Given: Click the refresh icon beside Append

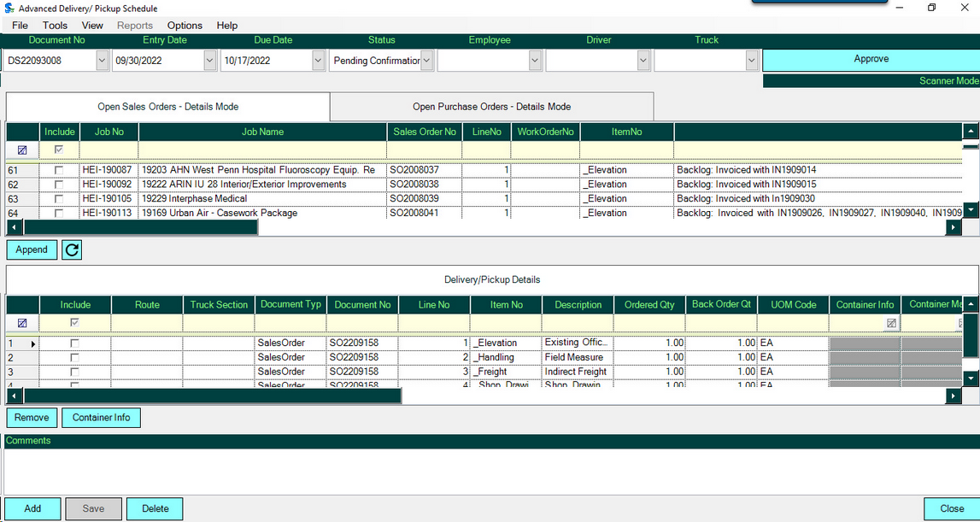Looking at the screenshot, I should pos(73,249).
